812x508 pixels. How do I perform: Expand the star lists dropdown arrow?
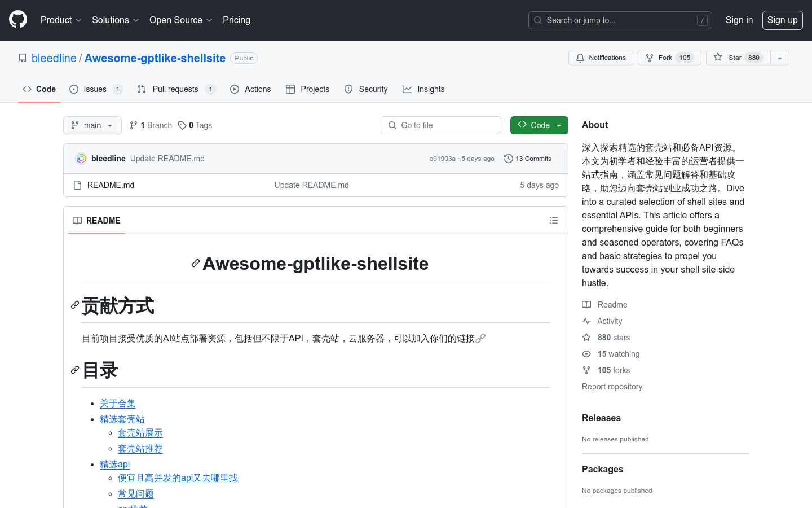[x=780, y=58]
